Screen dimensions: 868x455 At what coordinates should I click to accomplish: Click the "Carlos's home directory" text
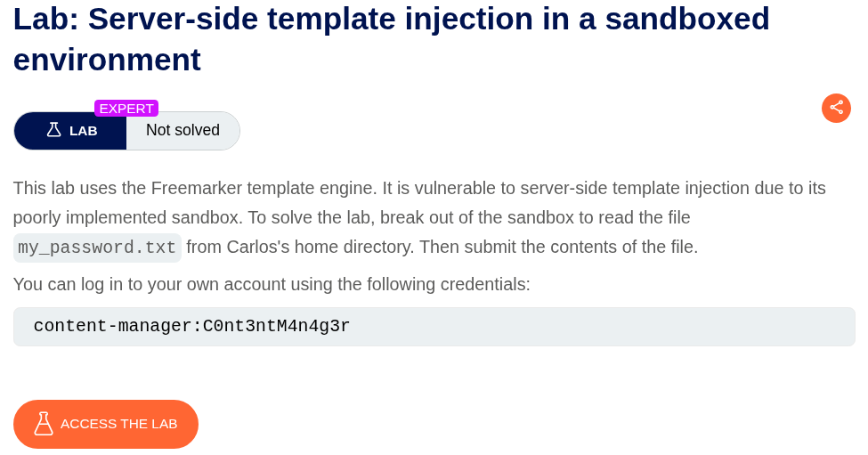(x=320, y=247)
